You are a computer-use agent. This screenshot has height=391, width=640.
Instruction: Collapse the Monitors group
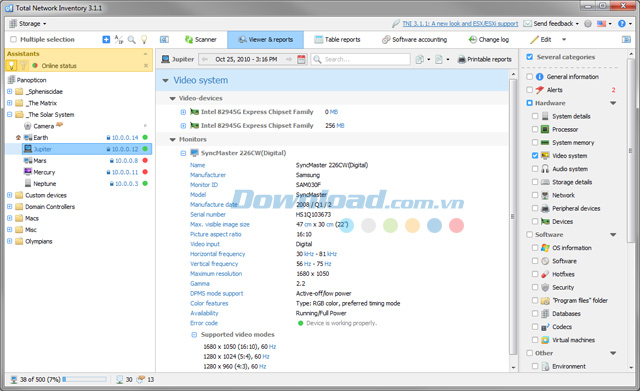click(172, 140)
